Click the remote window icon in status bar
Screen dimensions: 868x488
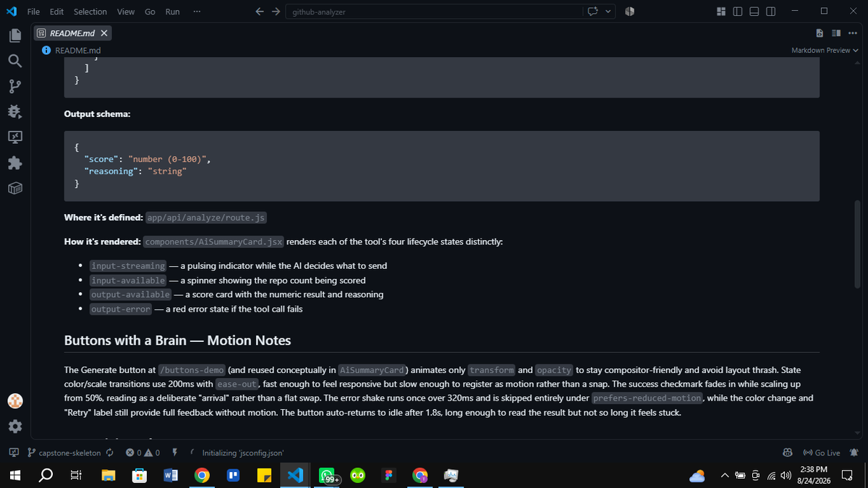point(14,453)
